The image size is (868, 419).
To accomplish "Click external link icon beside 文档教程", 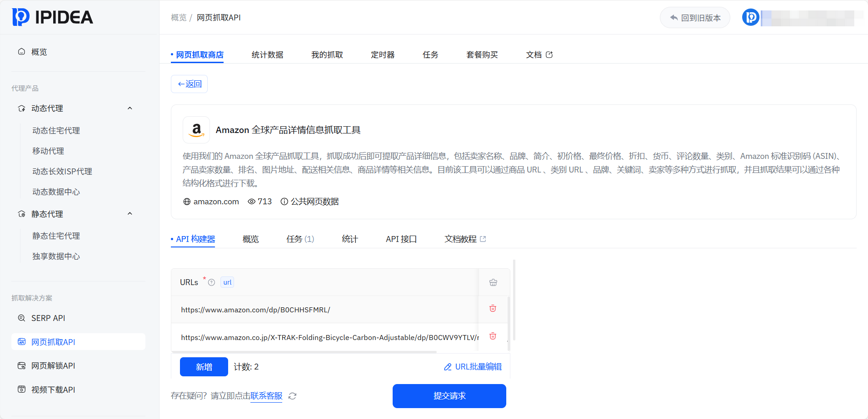I will point(483,239).
